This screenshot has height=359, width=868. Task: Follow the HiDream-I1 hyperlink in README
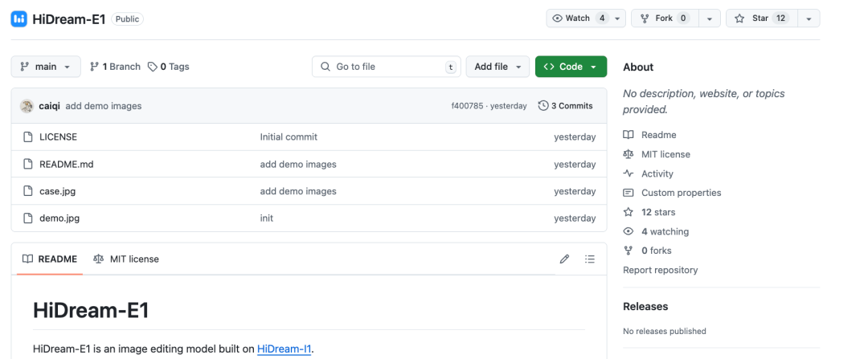(285, 349)
